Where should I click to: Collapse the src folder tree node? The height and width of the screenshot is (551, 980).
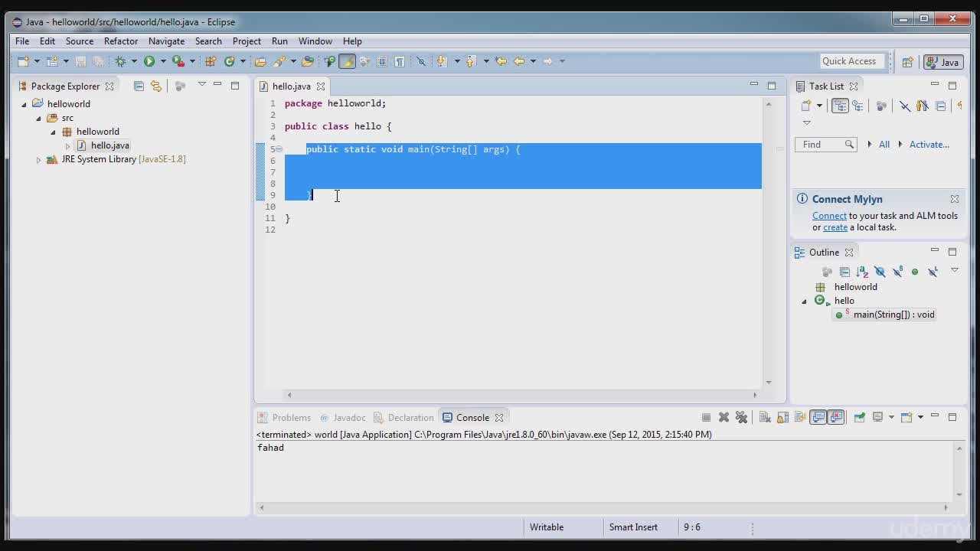point(38,118)
